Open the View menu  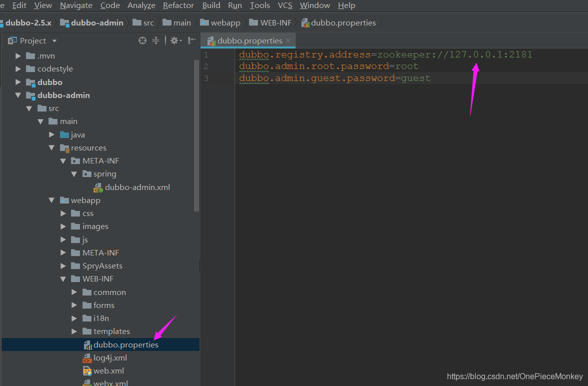(x=43, y=5)
